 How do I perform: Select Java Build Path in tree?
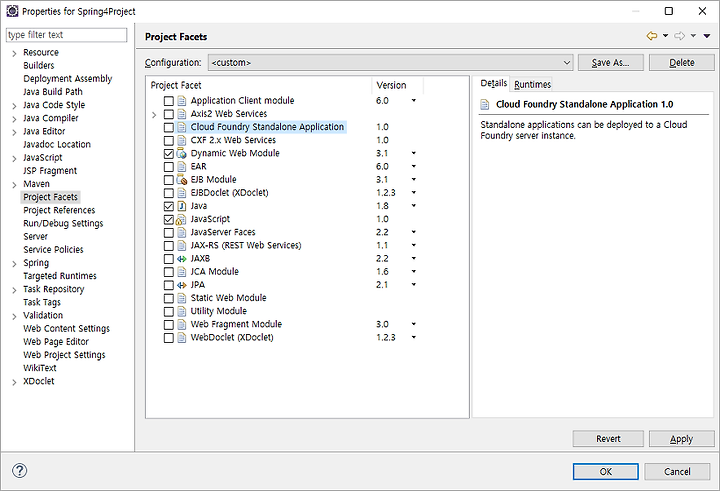(53, 92)
